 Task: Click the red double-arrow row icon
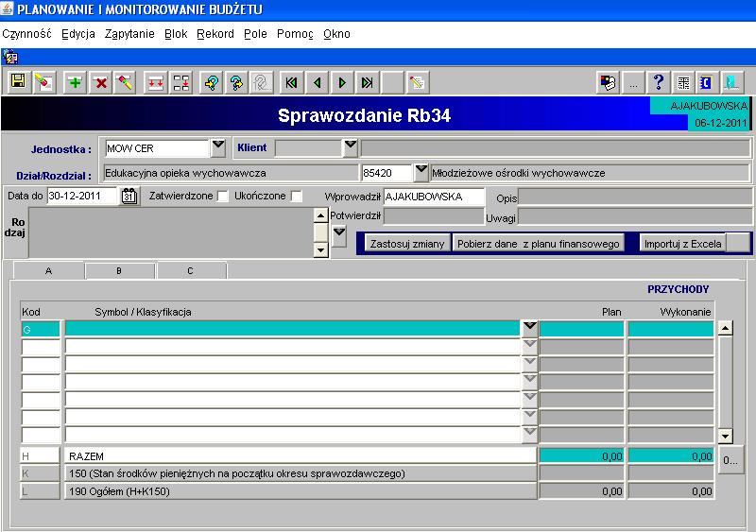click(x=156, y=82)
